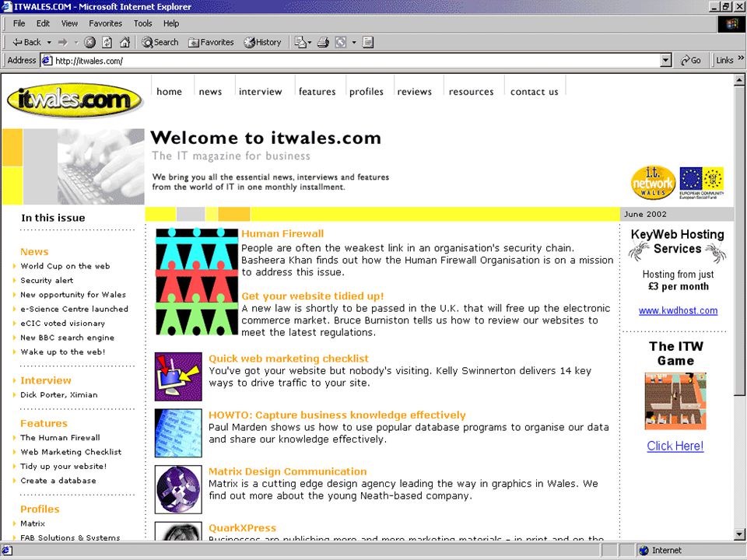
Task: Click the Forward arrow toolbar button
Action: [63, 42]
